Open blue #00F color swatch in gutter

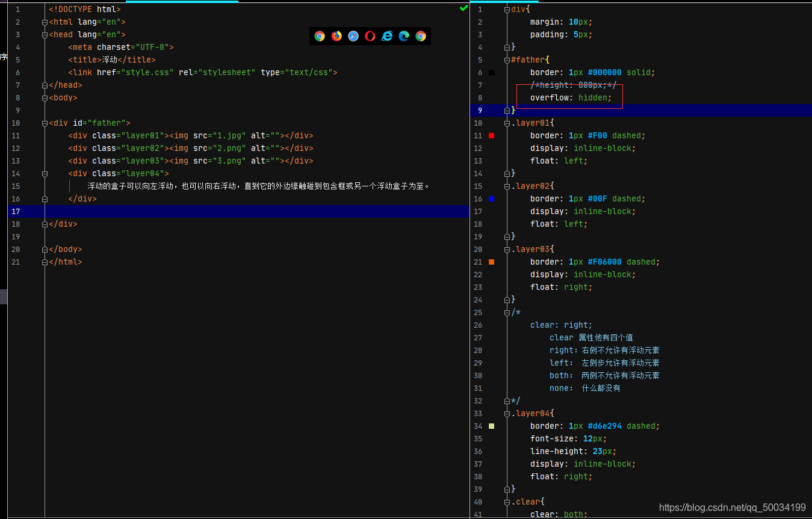pyautogui.click(x=492, y=199)
